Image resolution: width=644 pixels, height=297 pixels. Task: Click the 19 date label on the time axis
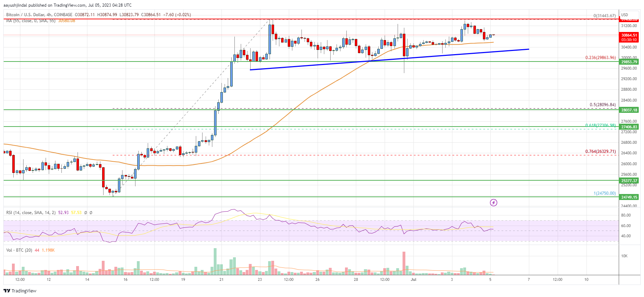[x=183, y=279]
